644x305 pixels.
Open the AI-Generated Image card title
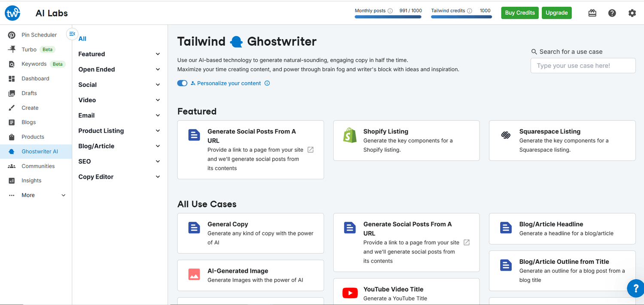tap(238, 271)
